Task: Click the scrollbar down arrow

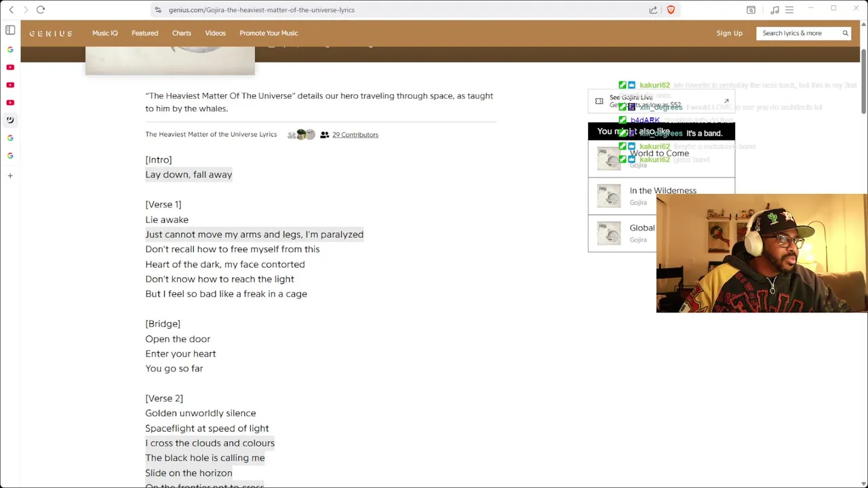Action: [x=863, y=484]
